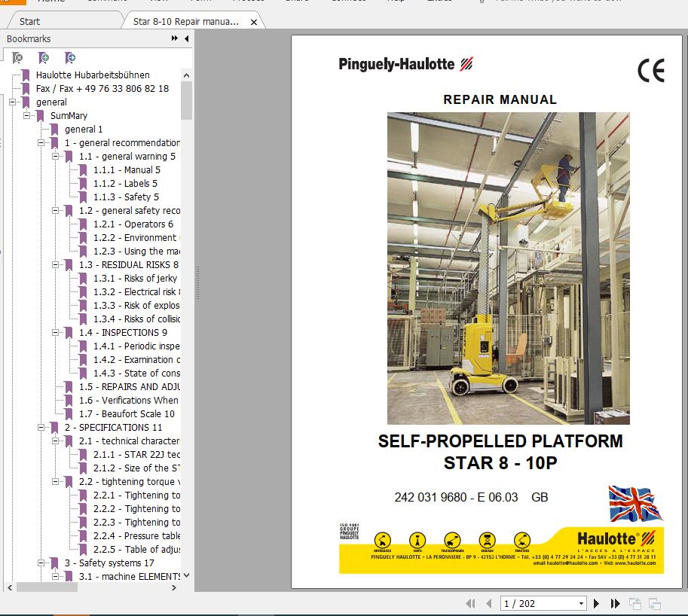Select the Star 8-10 Repair manual tab
This screenshot has width=688, height=616.
click(x=185, y=22)
